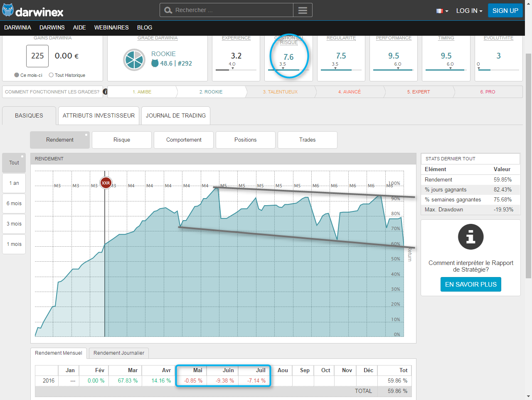Click the Gestion du Risque score slider
Screen dimensions: 532x400
pyautogui.click(x=289, y=69)
